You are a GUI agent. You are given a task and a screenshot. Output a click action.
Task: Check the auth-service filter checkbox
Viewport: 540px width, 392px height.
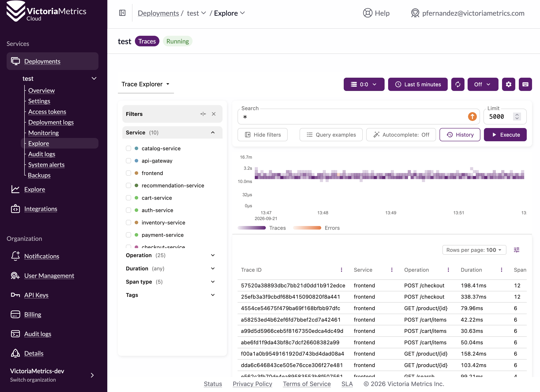point(128,210)
